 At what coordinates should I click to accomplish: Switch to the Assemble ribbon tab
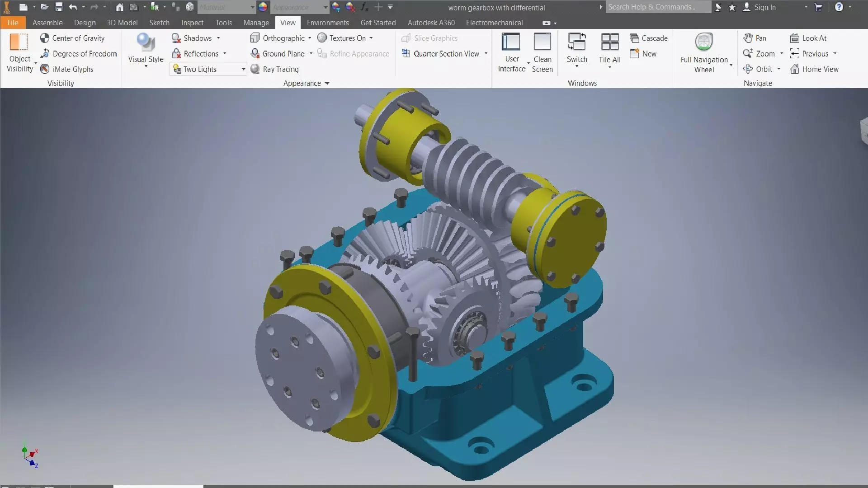pos(47,23)
